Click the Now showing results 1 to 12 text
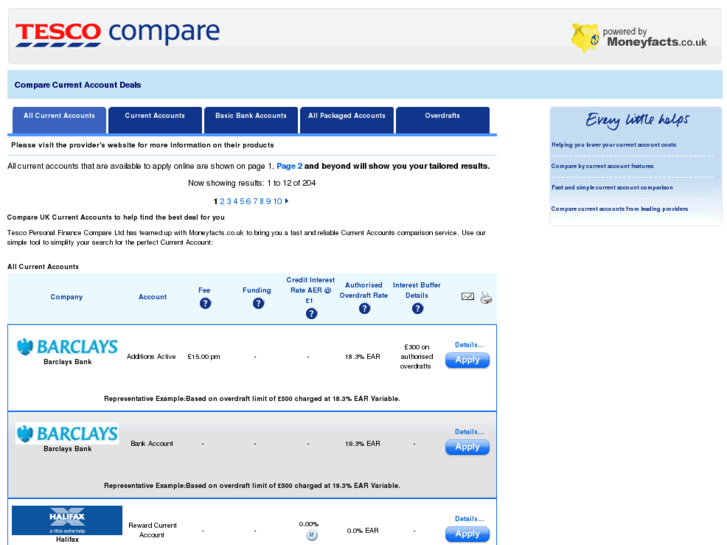Image resolution: width=727 pixels, height=545 pixels. 252,183
